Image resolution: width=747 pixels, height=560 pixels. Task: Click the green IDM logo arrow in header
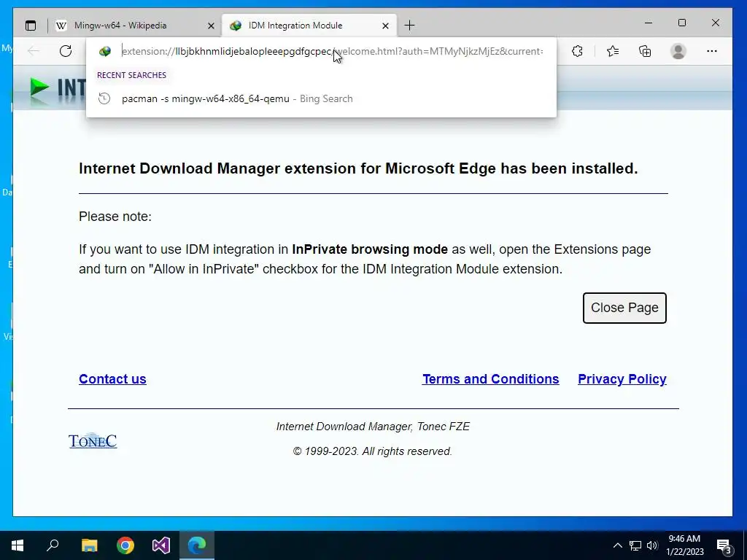point(39,88)
